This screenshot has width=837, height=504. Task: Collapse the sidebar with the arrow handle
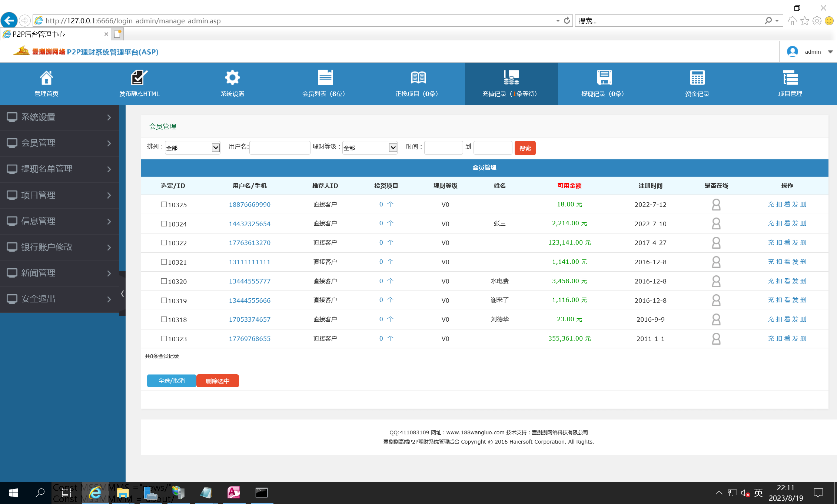coord(122,294)
